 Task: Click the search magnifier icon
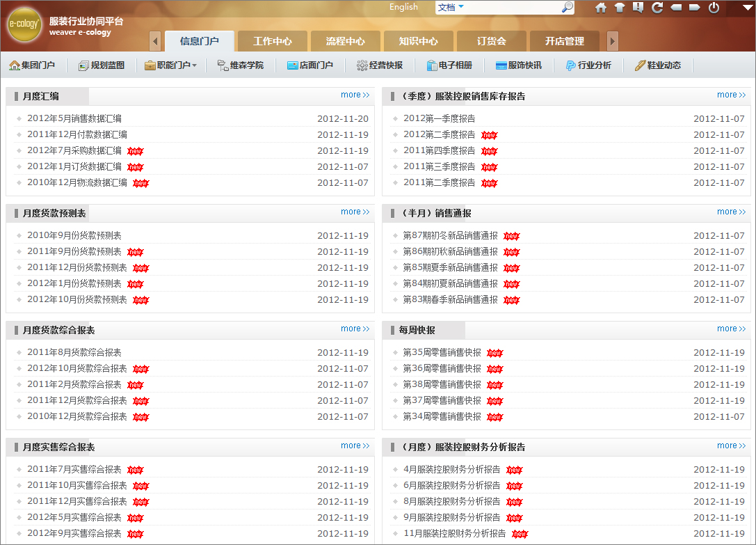pyautogui.click(x=566, y=8)
